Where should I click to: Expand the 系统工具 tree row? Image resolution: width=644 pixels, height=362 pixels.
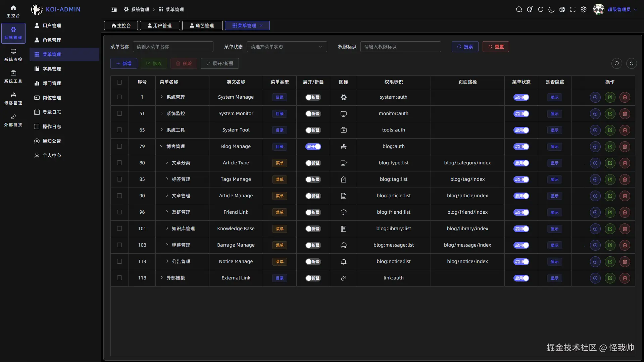162,130
